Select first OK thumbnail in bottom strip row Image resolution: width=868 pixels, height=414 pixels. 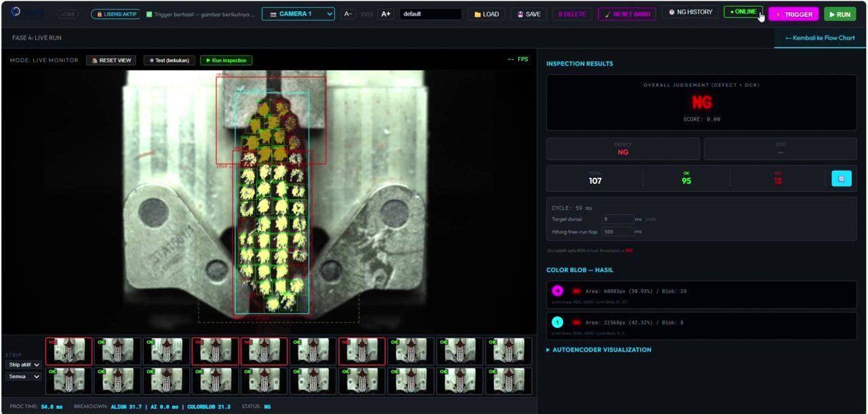(69, 381)
